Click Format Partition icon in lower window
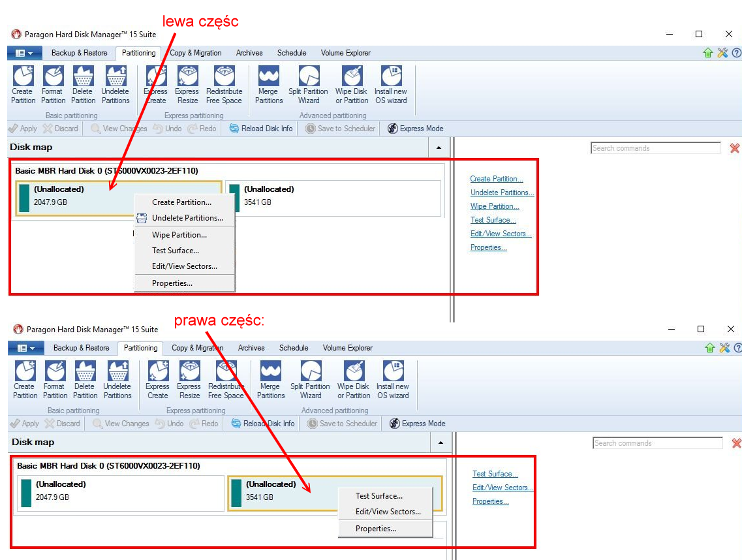 [x=55, y=380]
